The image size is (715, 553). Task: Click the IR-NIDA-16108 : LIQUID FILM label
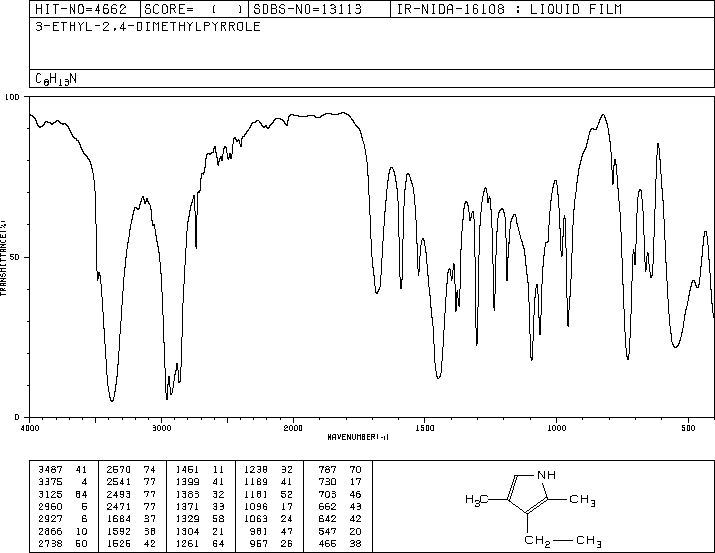(x=509, y=9)
